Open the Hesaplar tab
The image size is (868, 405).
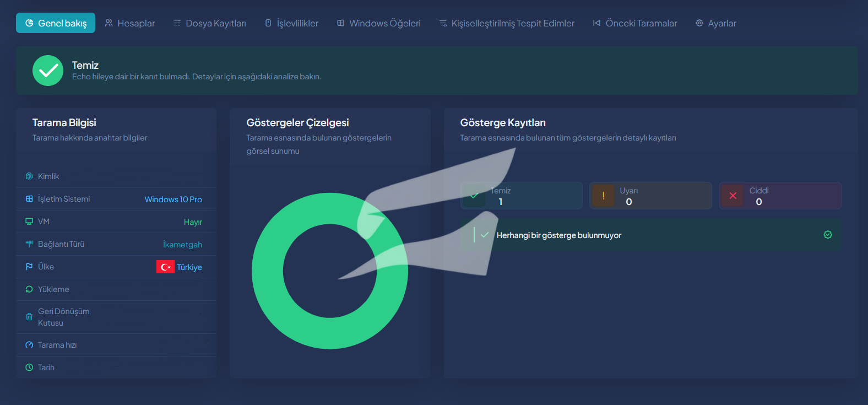coord(129,23)
